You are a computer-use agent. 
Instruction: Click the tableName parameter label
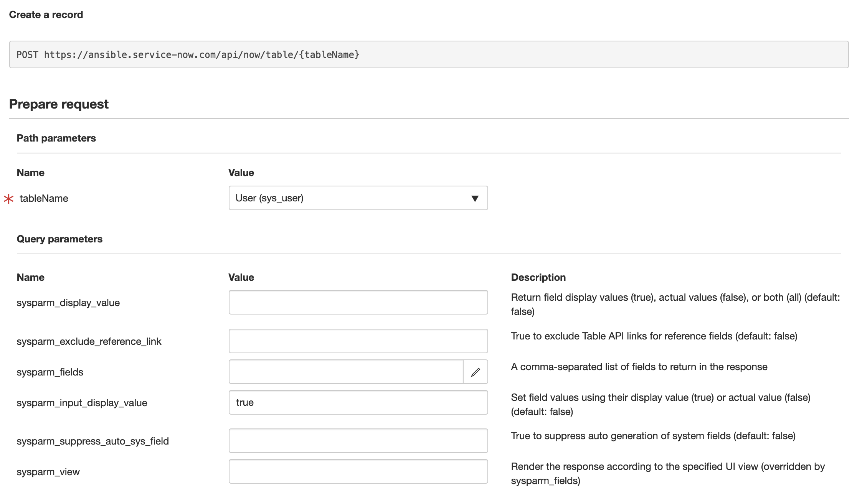point(44,199)
